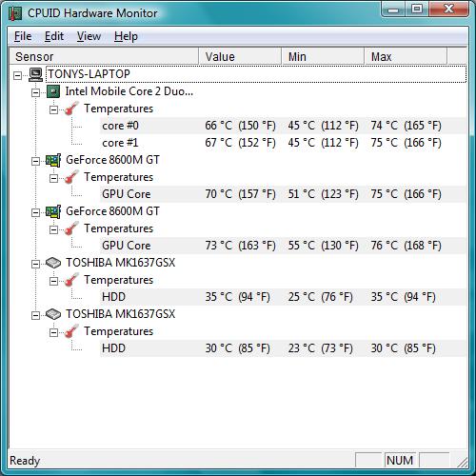Collapse the Intel Mobile Core 2 Duo node
The height and width of the screenshot is (476, 476).
click(35, 92)
